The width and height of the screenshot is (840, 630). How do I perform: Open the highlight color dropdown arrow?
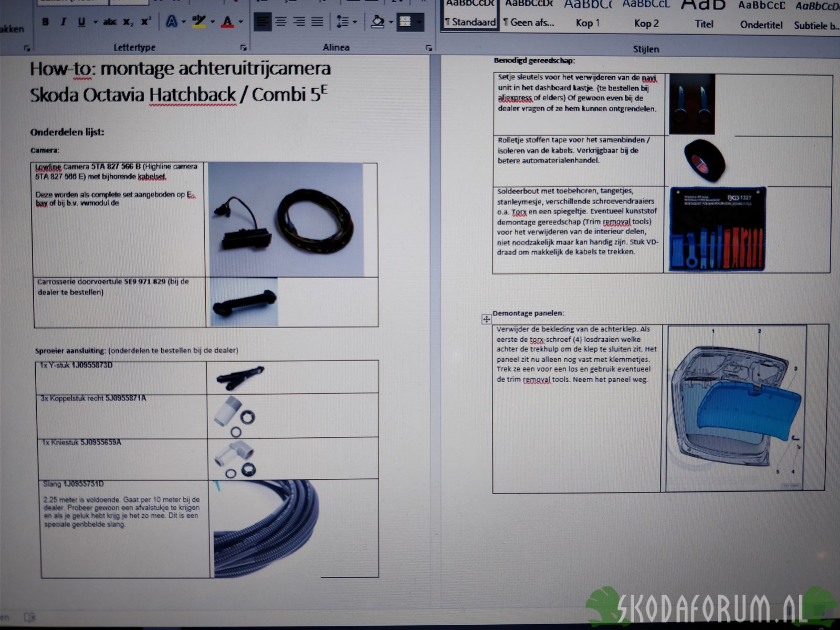click(213, 22)
